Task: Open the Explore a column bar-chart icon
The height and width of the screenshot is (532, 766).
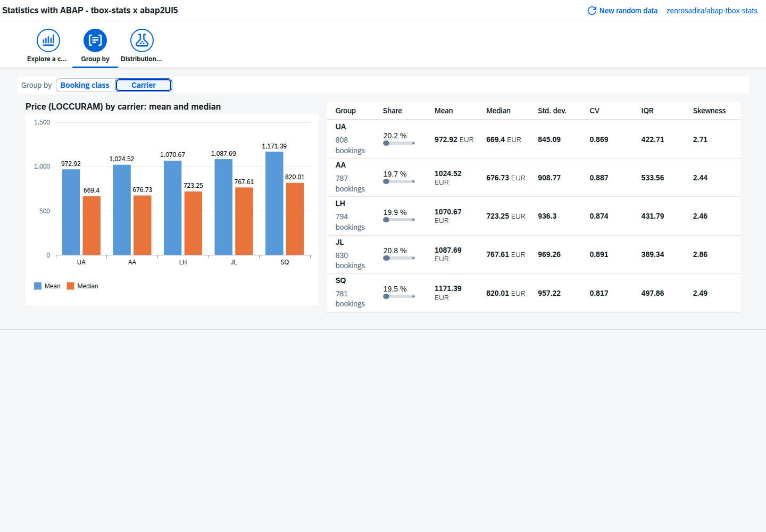Action: coord(48,40)
